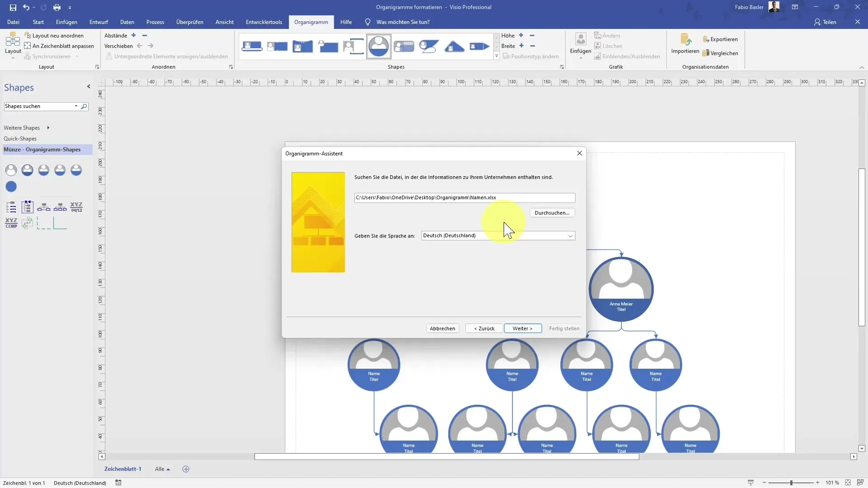Click the file path field in assistant
Viewport: 868px width, 488px height.
pos(465,197)
